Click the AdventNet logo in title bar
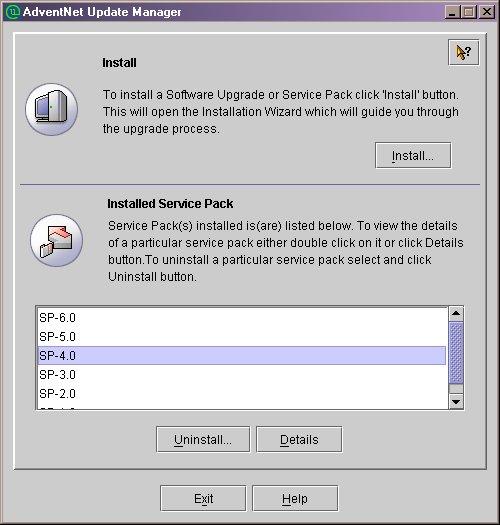Image resolution: width=500 pixels, height=525 pixels. point(13,12)
